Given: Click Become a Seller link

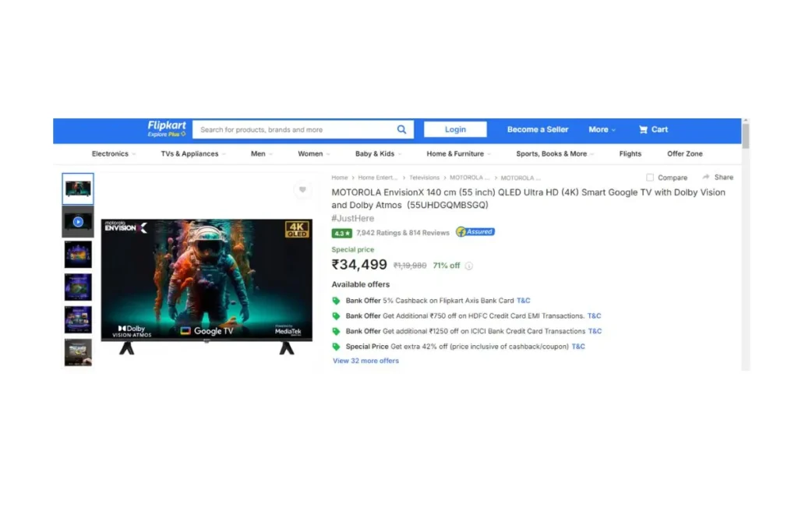Looking at the screenshot, I should 538,130.
